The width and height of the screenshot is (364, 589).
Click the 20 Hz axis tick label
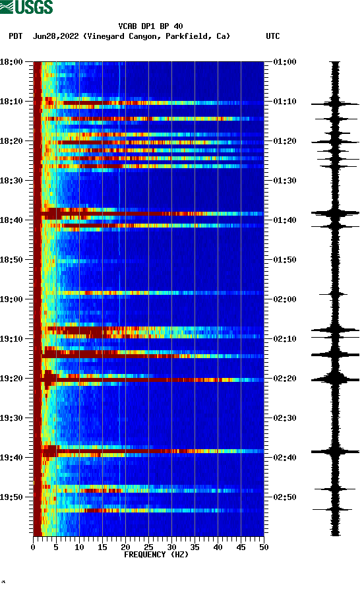pyautogui.click(x=125, y=547)
